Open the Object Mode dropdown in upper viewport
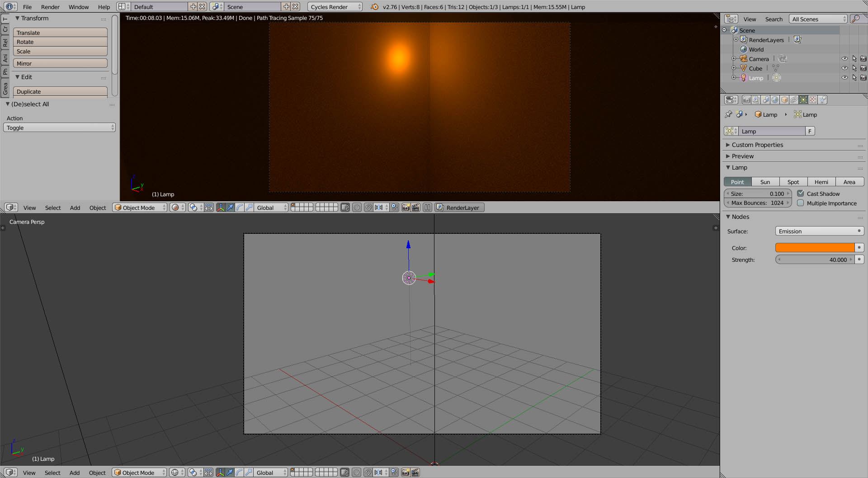 point(140,208)
